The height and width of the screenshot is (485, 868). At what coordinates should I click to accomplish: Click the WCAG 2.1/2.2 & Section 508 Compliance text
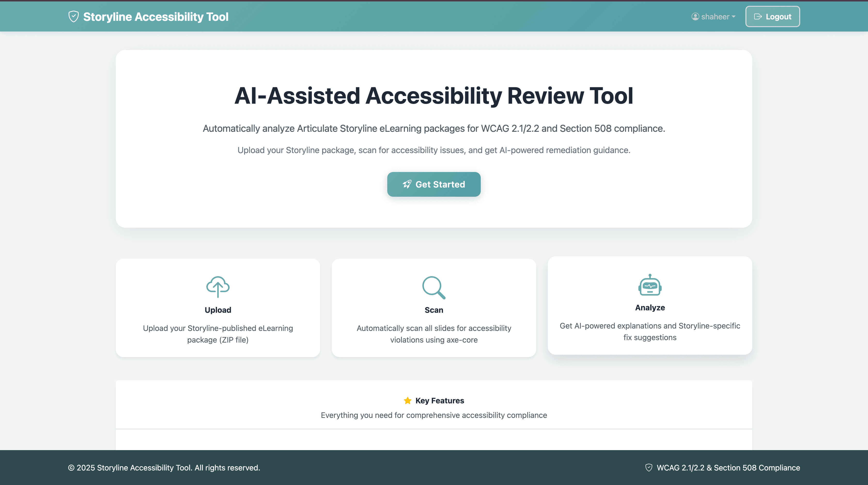pos(728,468)
